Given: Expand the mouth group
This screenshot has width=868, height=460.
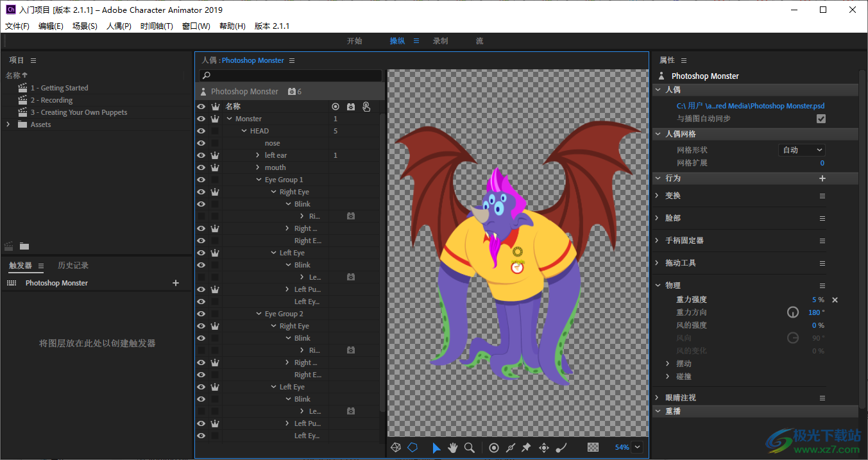Looking at the screenshot, I should pos(258,167).
